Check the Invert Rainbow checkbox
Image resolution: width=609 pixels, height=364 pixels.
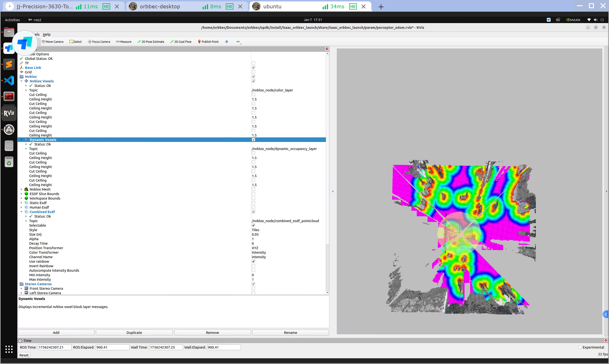click(254, 266)
